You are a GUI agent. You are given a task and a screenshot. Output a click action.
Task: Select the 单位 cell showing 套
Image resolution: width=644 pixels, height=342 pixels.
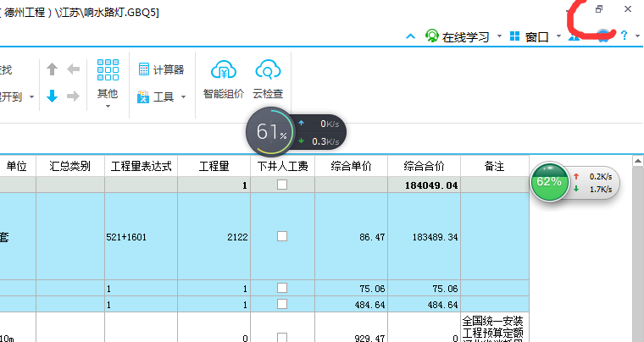16,237
